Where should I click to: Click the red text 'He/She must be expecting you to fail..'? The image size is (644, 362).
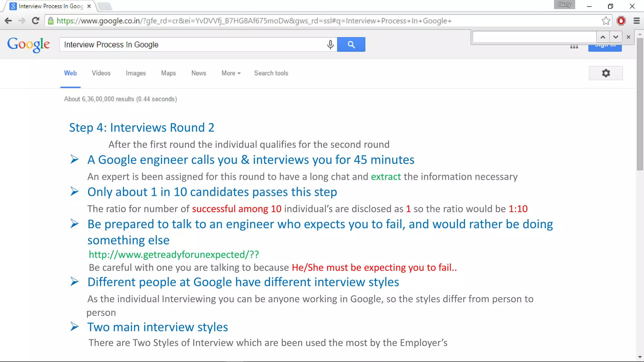coord(374,268)
